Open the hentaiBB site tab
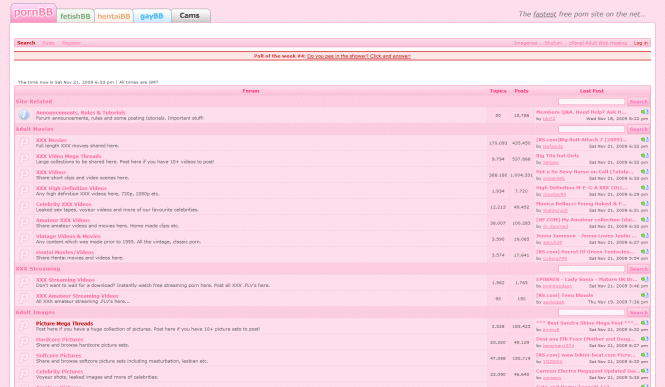This screenshot has width=665, height=387. pos(114,16)
